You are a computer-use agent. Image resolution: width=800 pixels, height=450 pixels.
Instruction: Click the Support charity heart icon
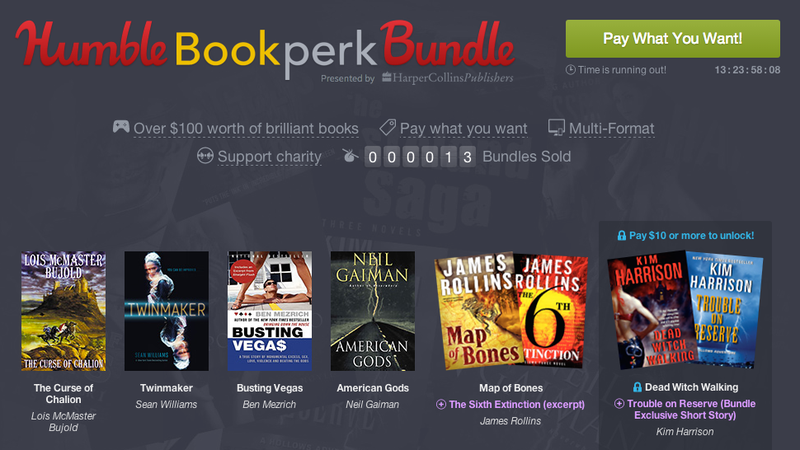tap(205, 156)
